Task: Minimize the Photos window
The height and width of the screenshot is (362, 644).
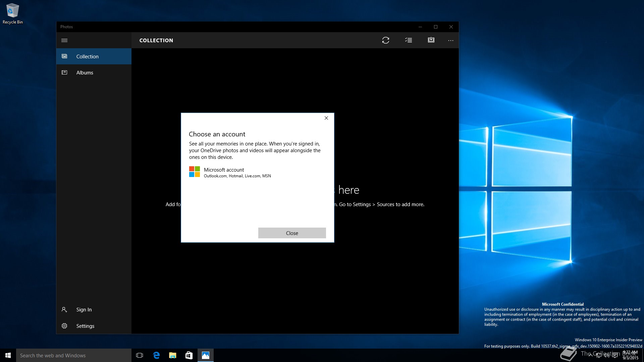Action: (420, 27)
